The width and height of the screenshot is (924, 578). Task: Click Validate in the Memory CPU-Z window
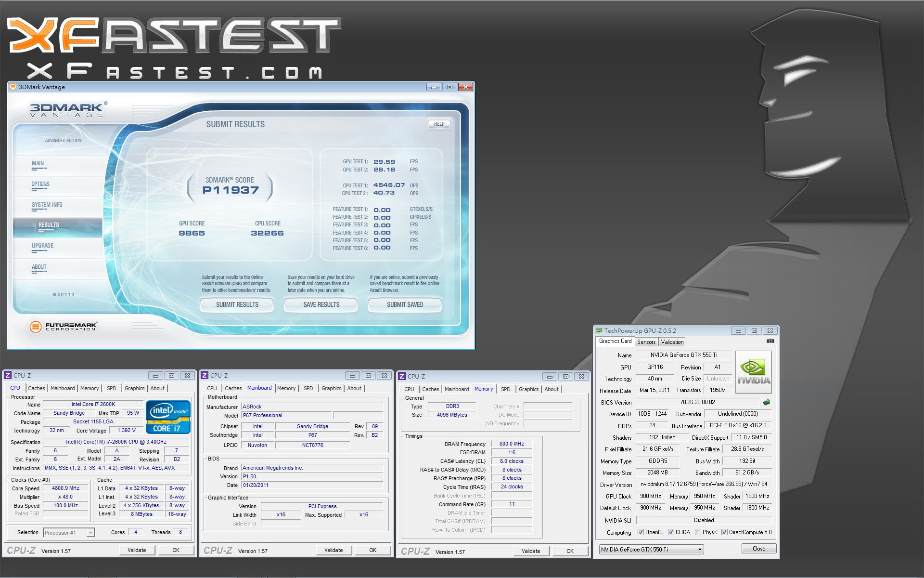coord(531,551)
